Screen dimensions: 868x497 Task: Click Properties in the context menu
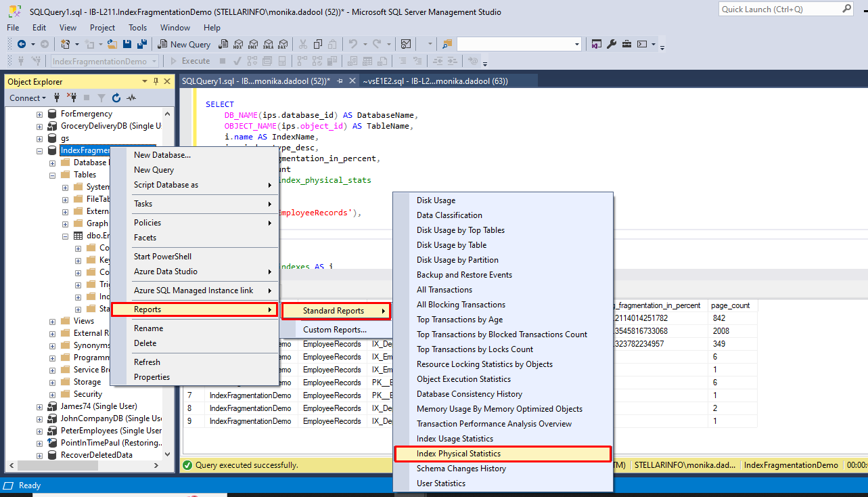point(195,377)
